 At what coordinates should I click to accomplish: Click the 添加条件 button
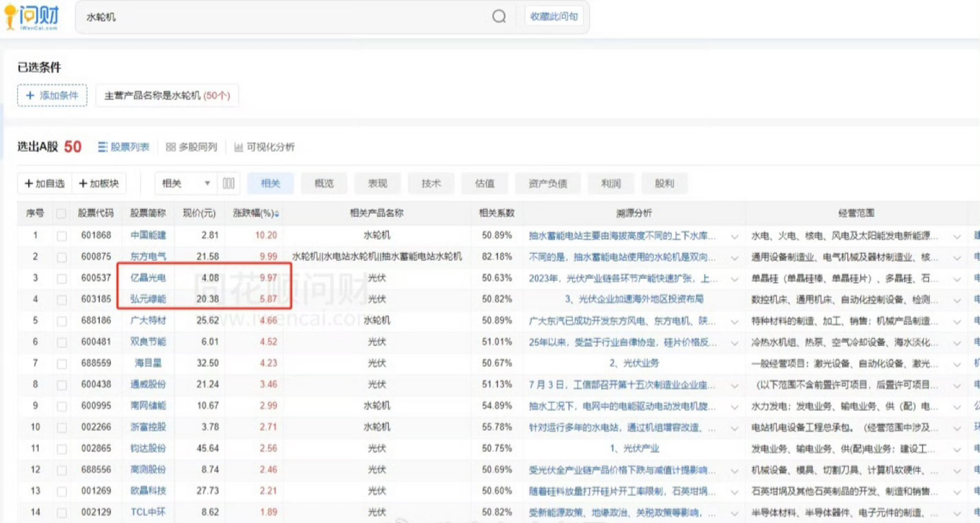tap(52, 96)
